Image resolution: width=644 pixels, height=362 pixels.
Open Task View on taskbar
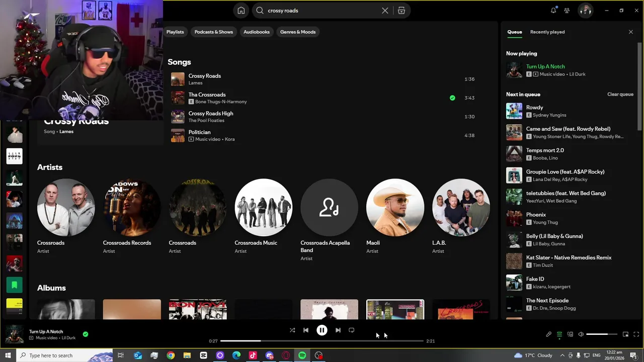coord(121,355)
